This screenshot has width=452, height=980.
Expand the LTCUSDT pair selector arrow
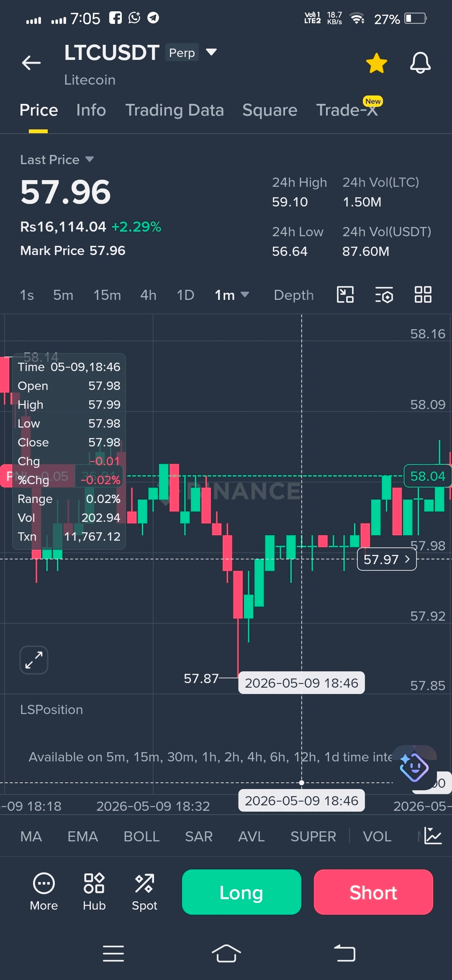click(x=211, y=52)
